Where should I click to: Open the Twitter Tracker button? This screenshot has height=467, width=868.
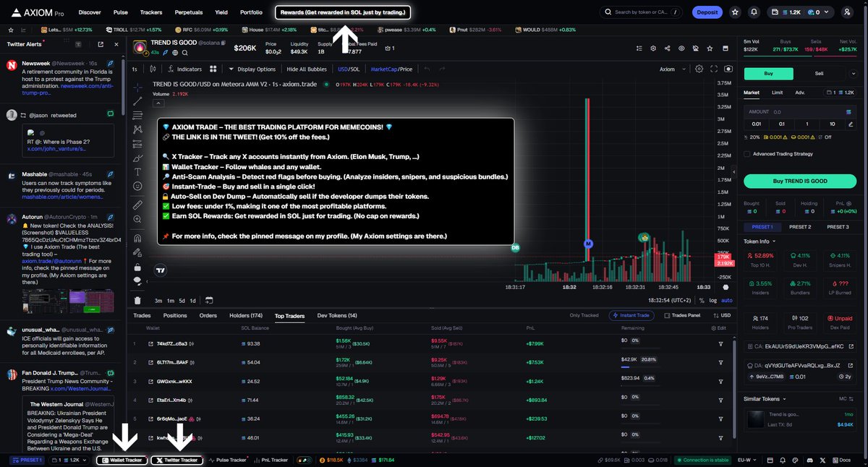176,460
